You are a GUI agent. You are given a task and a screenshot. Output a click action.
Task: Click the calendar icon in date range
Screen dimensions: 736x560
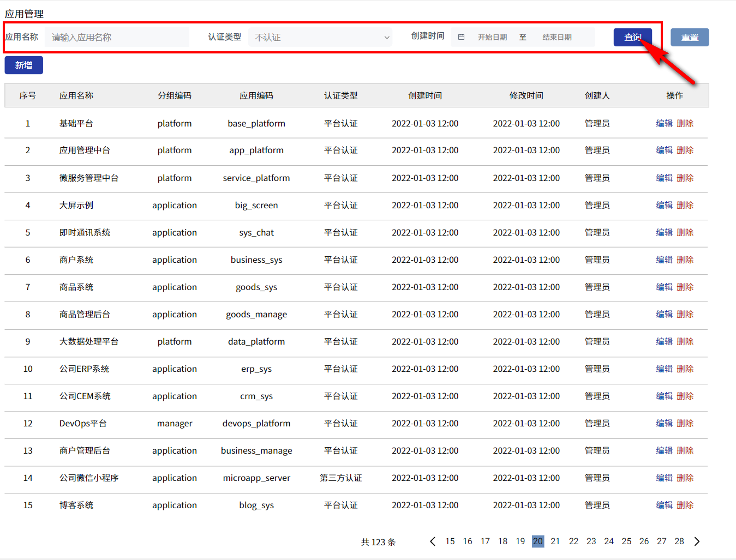[x=461, y=37]
